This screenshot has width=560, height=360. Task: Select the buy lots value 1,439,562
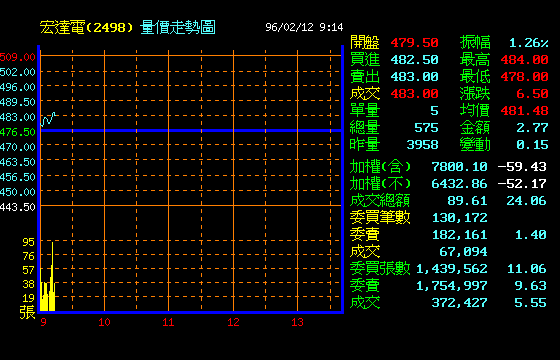point(452,269)
